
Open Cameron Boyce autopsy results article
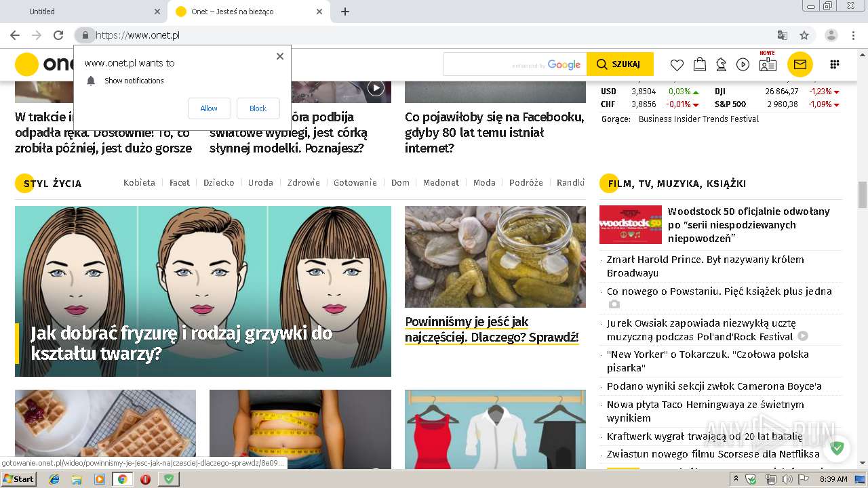tap(714, 386)
